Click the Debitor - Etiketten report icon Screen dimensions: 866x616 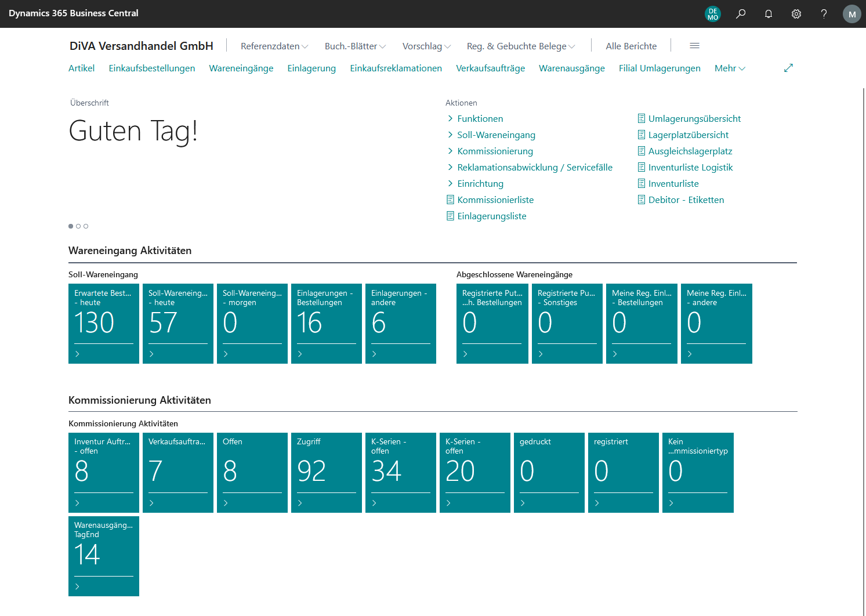[x=641, y=200]
